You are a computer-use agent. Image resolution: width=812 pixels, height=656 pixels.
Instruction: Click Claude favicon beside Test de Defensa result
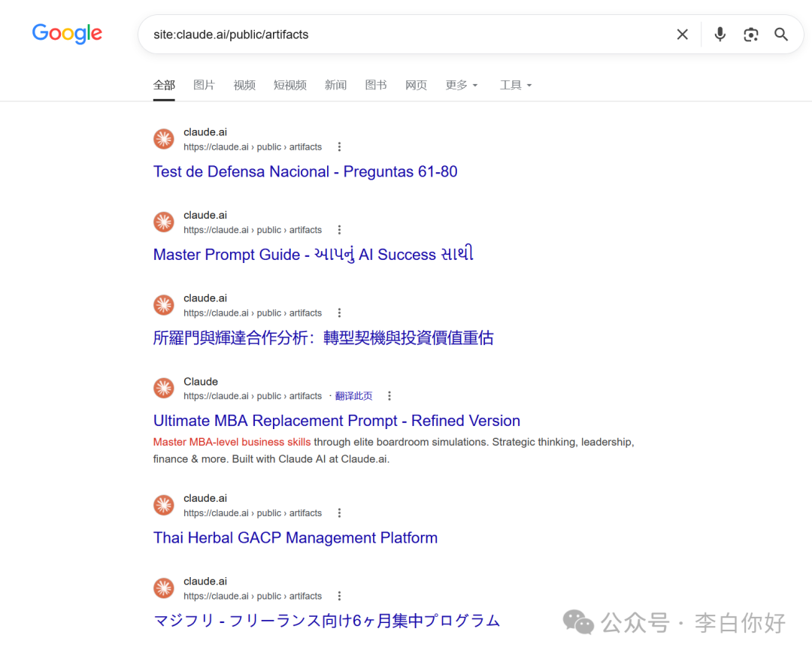point(164,139)
